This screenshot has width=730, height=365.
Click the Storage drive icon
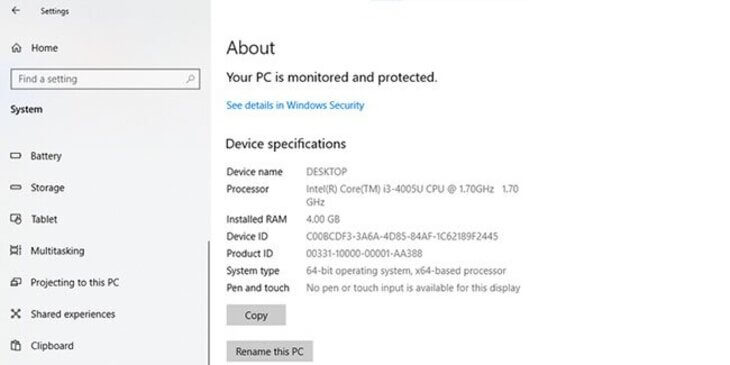(16, 187)
